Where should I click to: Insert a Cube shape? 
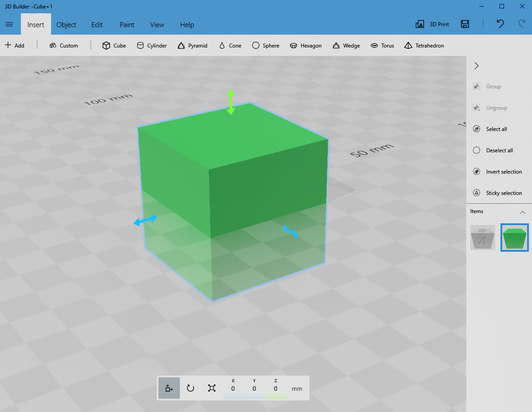click(114, 45)
